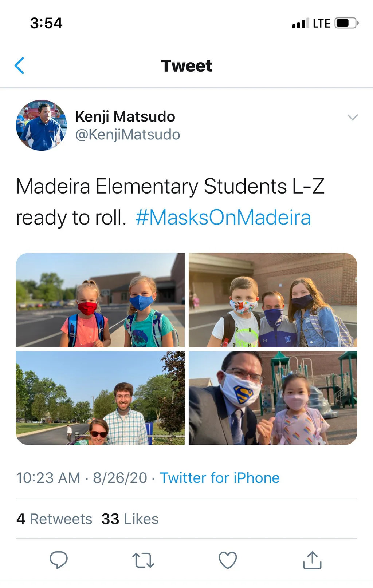Open tweet options chevron dropdown
373x588 pixels.
tap(352, 117)
